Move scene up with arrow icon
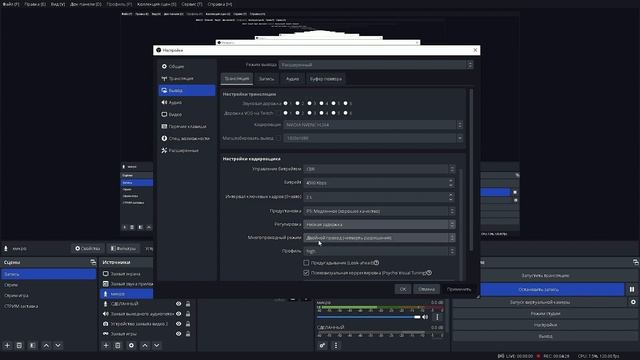 [x=46, y=345]
